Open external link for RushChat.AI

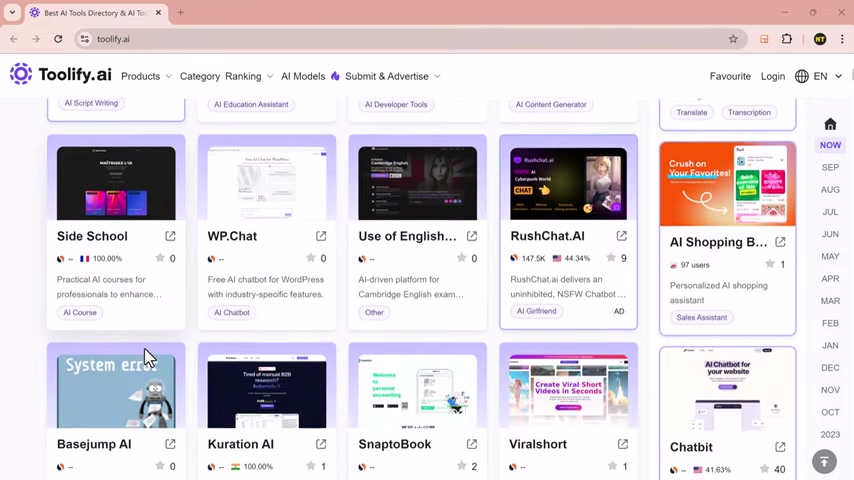[621, 236]
